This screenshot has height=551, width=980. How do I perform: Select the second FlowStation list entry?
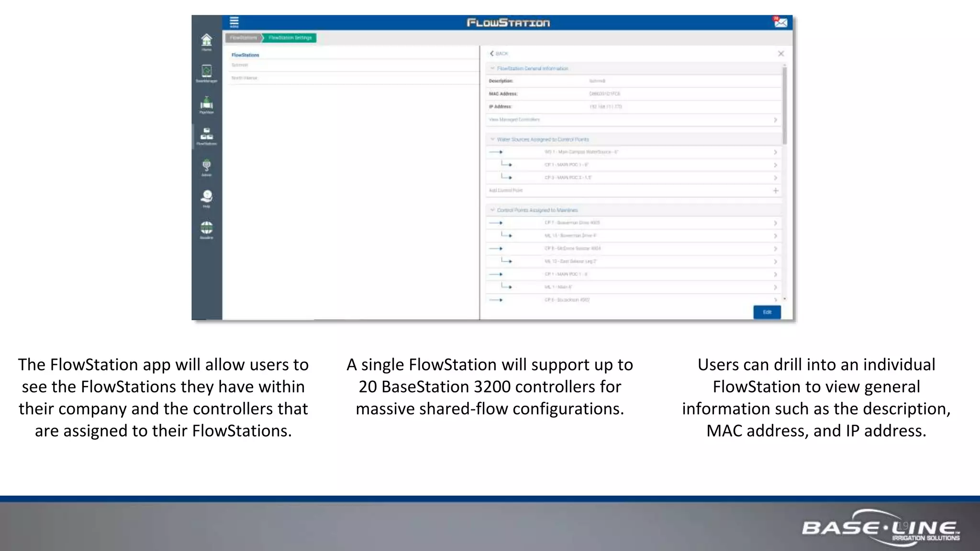pyautogui.click(x=353, y=78)
